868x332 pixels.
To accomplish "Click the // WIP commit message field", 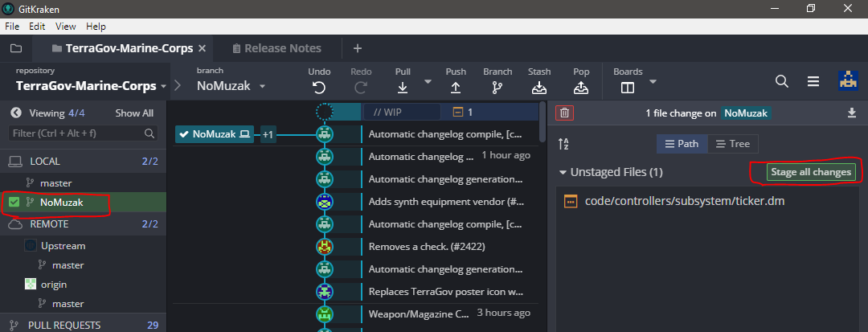I will pyautogui.click(x=402, y=113).
